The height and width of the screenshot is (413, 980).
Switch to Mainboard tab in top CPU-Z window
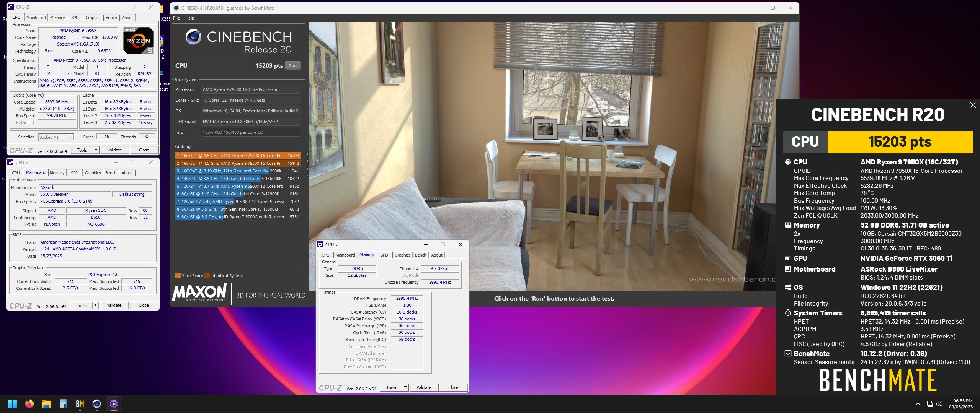(x=36, y=18)
